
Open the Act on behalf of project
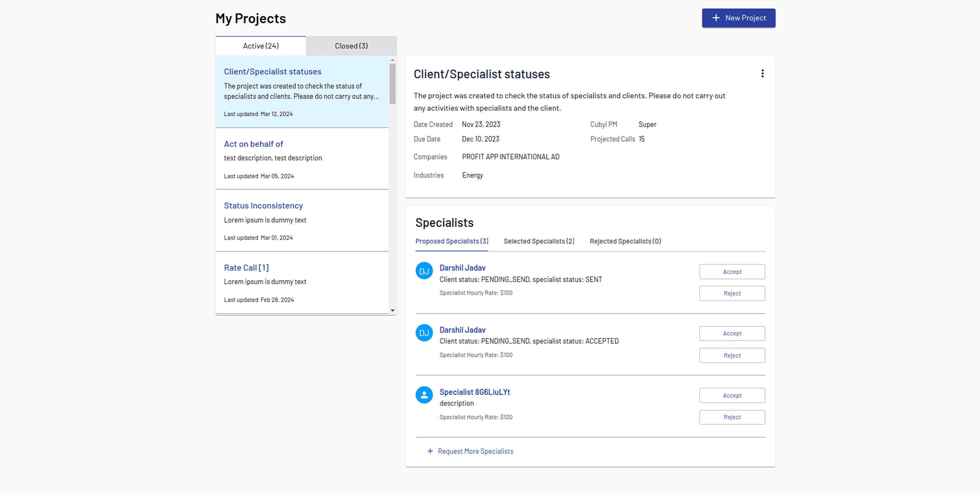302,159
